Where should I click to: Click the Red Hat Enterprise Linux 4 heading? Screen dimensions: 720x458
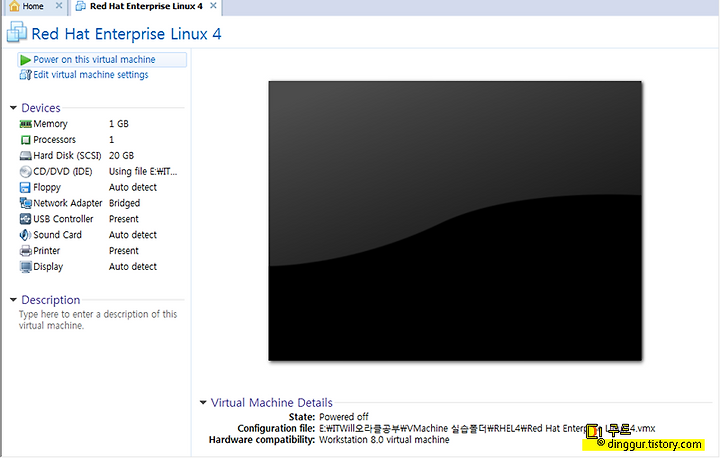(x=126, y=34)
